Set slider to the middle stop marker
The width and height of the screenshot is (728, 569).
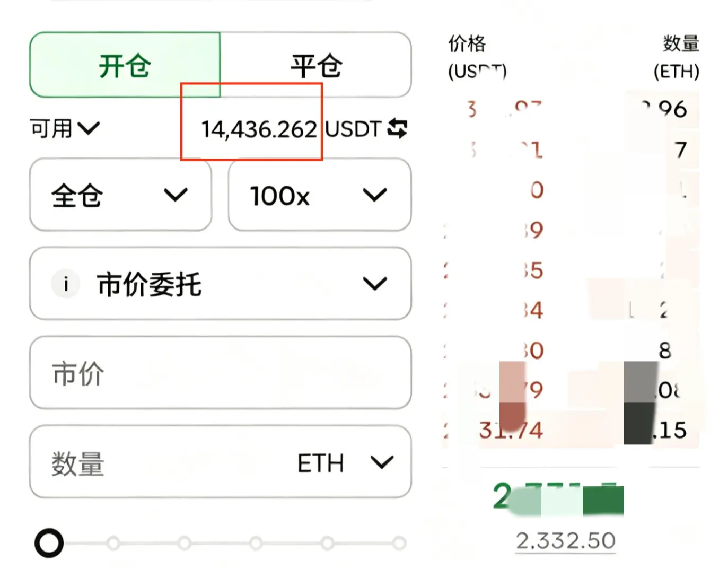(x=256, y=543)
